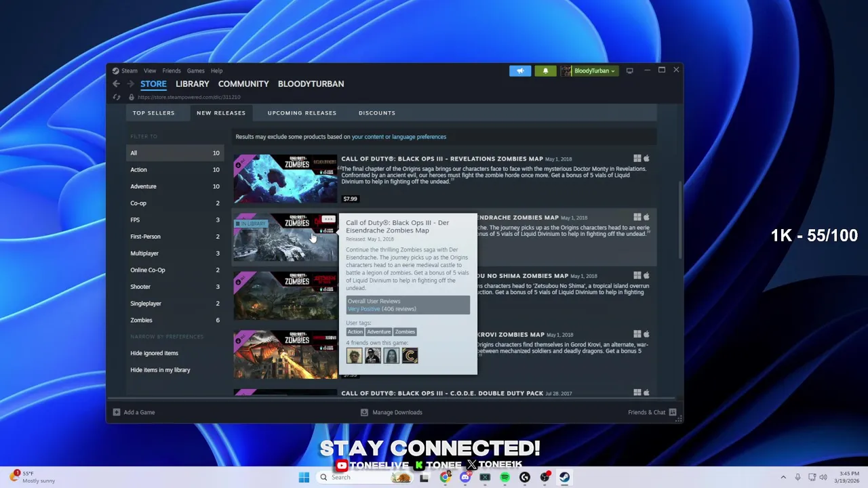Open the View menu
Viewport: 868px width, 488px height.
(x=150, y=70)
